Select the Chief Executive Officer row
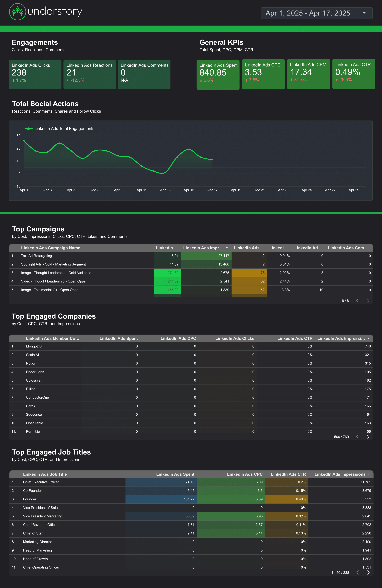 point(41,482)
